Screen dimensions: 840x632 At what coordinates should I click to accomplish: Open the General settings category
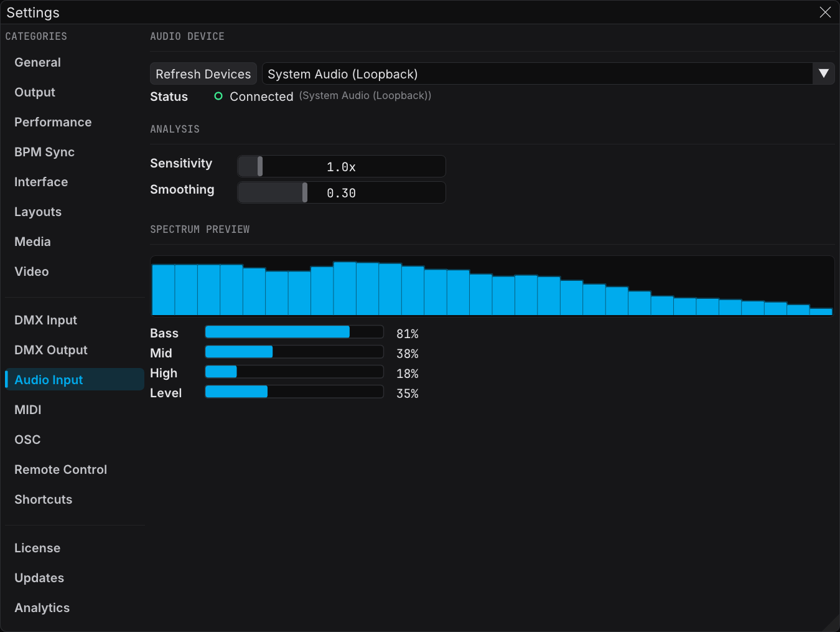75,62
